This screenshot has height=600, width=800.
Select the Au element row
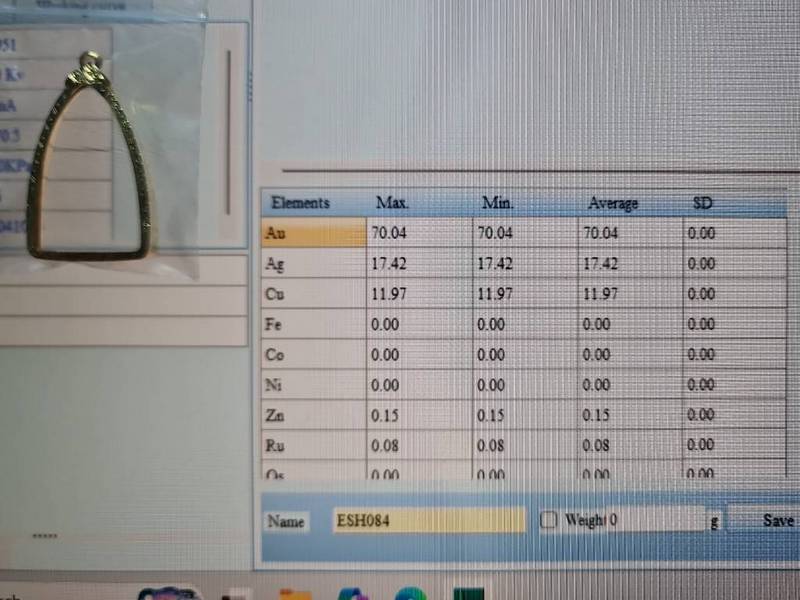[x=312, y=233]
